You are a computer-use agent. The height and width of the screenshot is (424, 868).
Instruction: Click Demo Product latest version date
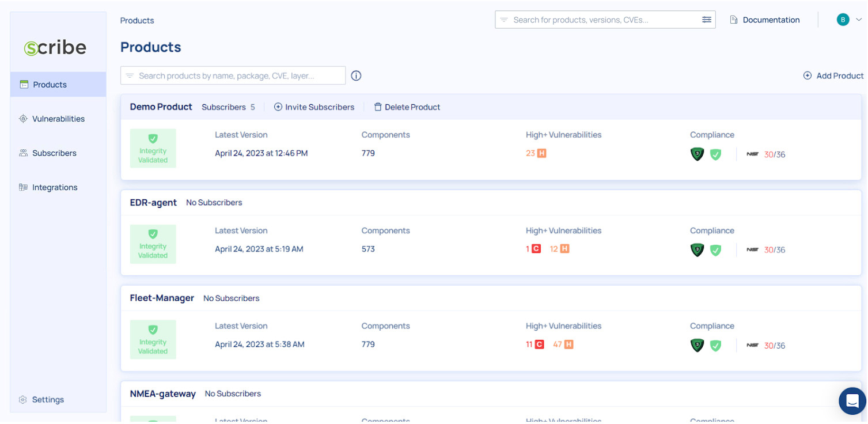tap(261, 153)
